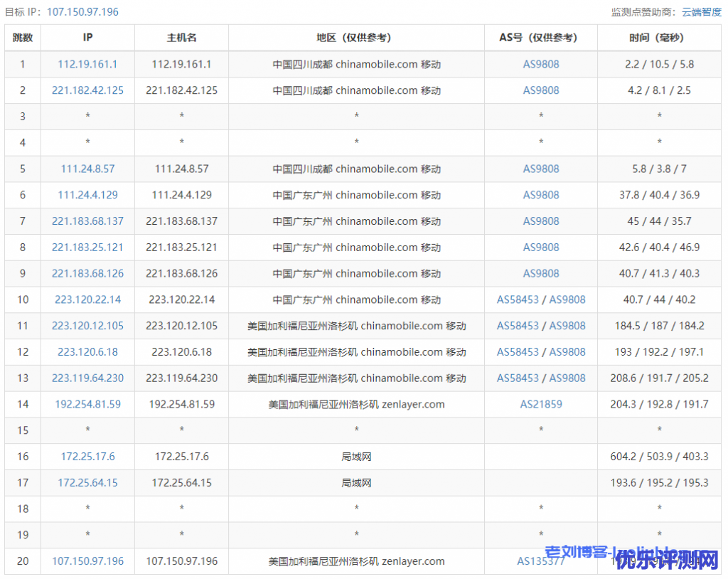Open the 云端智度 sponsor link
The height and width of the screenshot is (579, 728).
pyautogui.click(x=701, y=12)
